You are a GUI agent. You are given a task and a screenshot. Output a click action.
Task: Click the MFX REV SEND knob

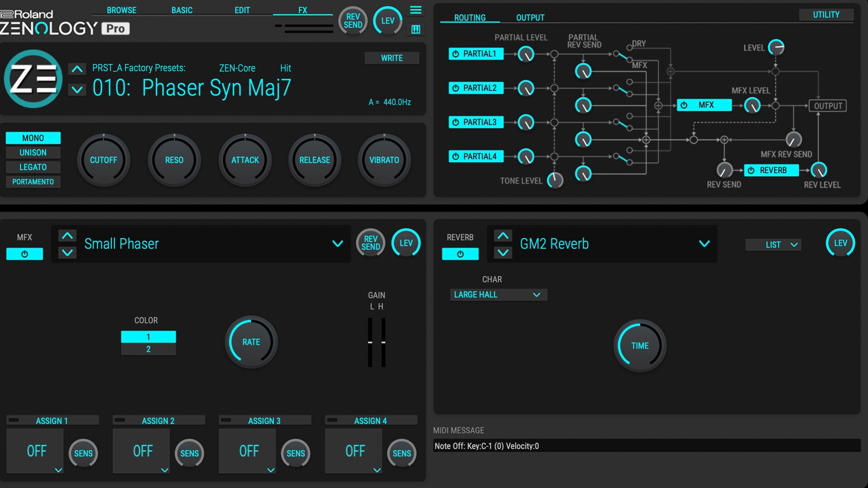click(x=793, y=140)
